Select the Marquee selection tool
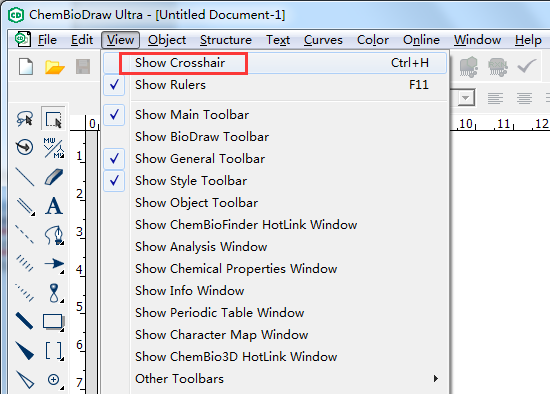The image size is (550, 394). click(53, 119)
